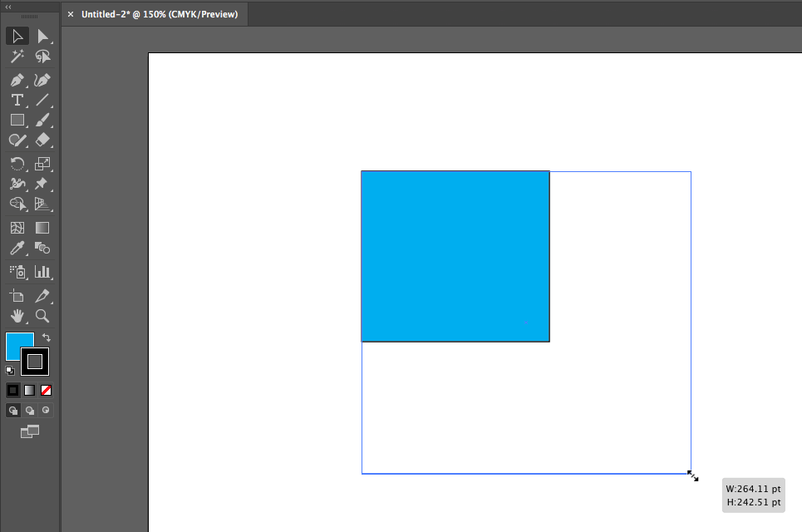Open the Change Screen Mode options
The width and height of the screenshot is (802, 532).
[30, 431]
